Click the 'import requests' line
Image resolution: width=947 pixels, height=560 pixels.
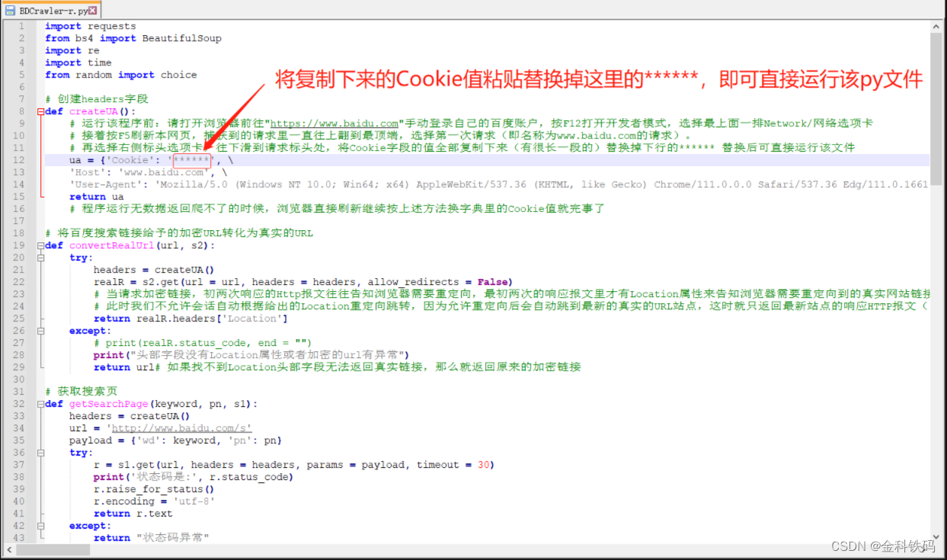91,26
